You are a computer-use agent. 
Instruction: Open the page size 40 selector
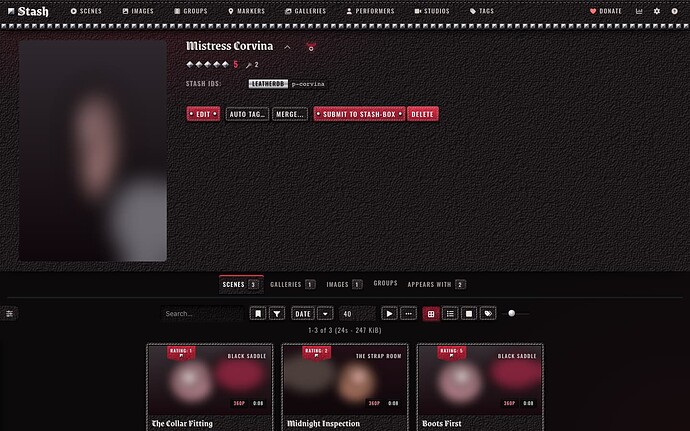pos(357,313)
